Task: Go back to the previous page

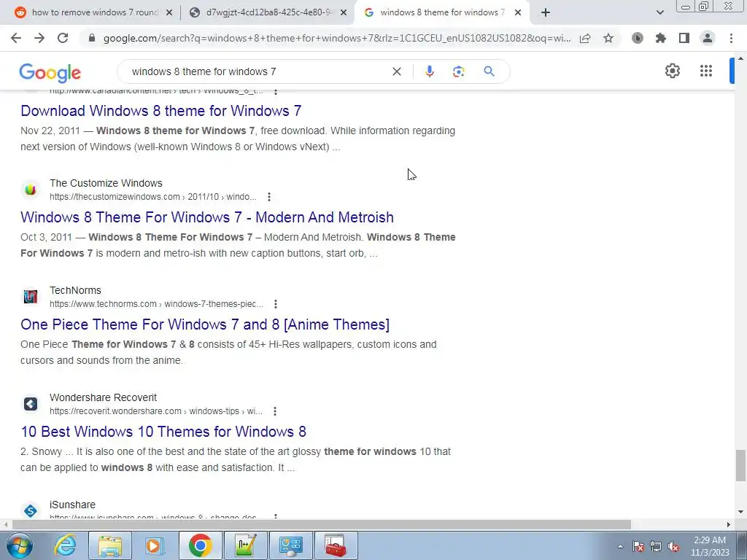Action: 16,38
